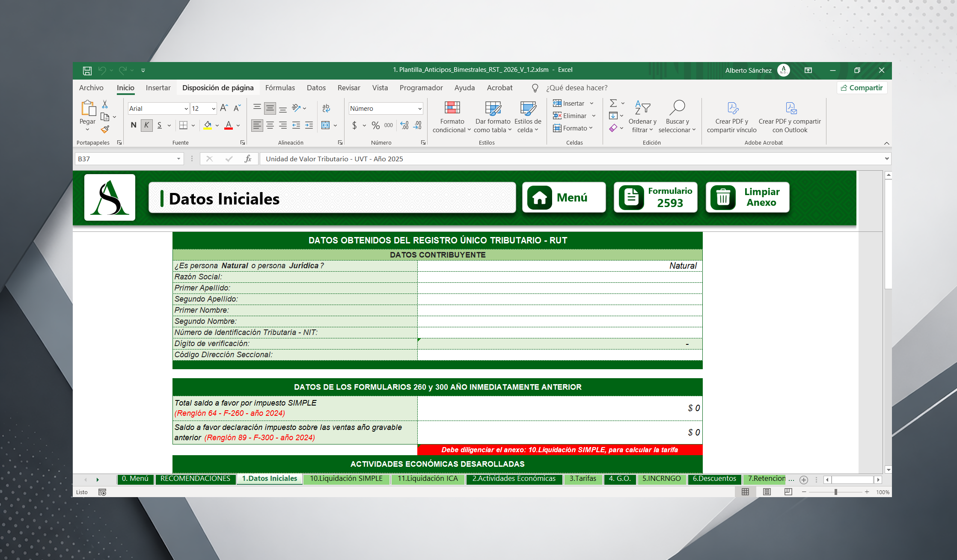
Task: Switch to 10.Liquidación SIMPLE sheet tab
Action: (x=346, y=479)
